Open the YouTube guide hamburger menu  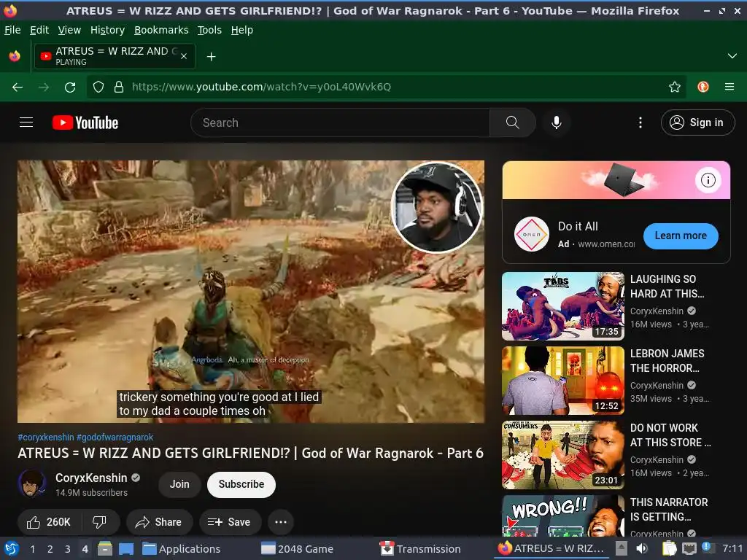click(x=26, y=122)
